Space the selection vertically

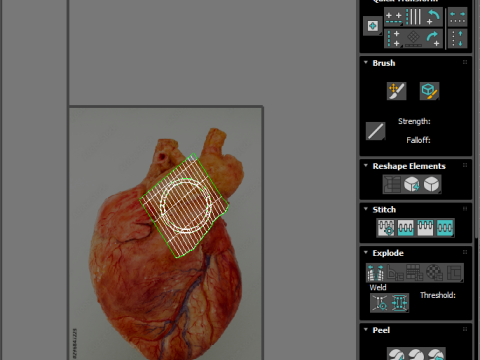[x=457, y=39]
